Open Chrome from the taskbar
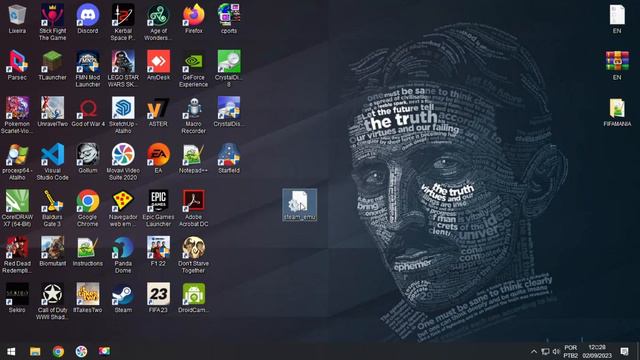Screen dimensions: 640x360 (x=58, y=351)
